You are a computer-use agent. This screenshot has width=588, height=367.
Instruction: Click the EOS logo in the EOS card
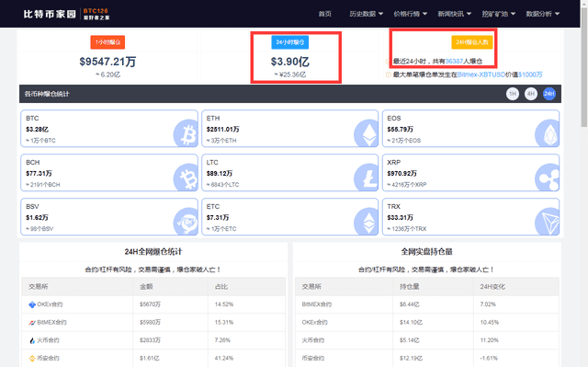tap(548, 133)
